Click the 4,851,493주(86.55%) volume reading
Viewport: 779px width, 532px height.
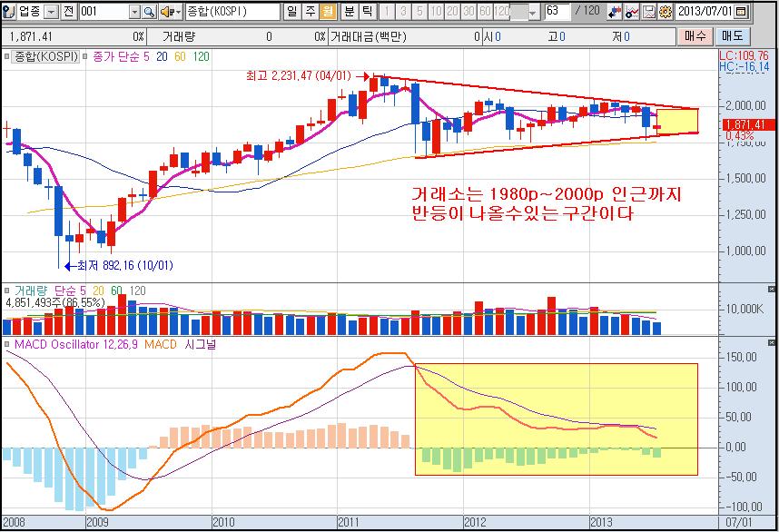(55, 302)
